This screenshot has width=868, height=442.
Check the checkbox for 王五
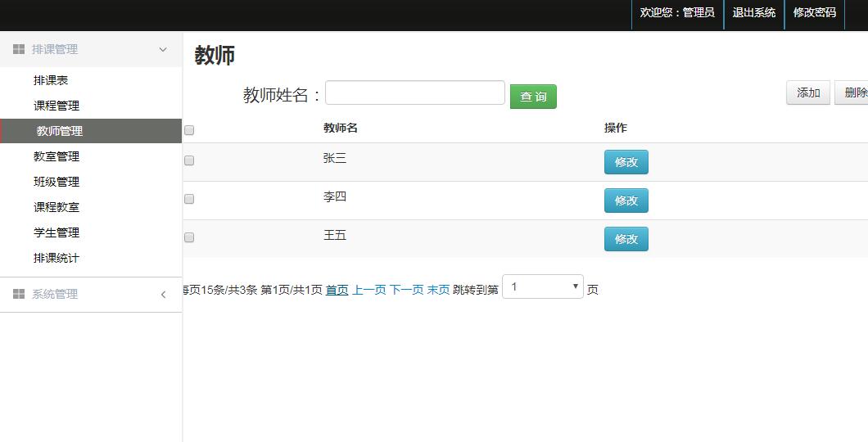[x=189, y=237]
